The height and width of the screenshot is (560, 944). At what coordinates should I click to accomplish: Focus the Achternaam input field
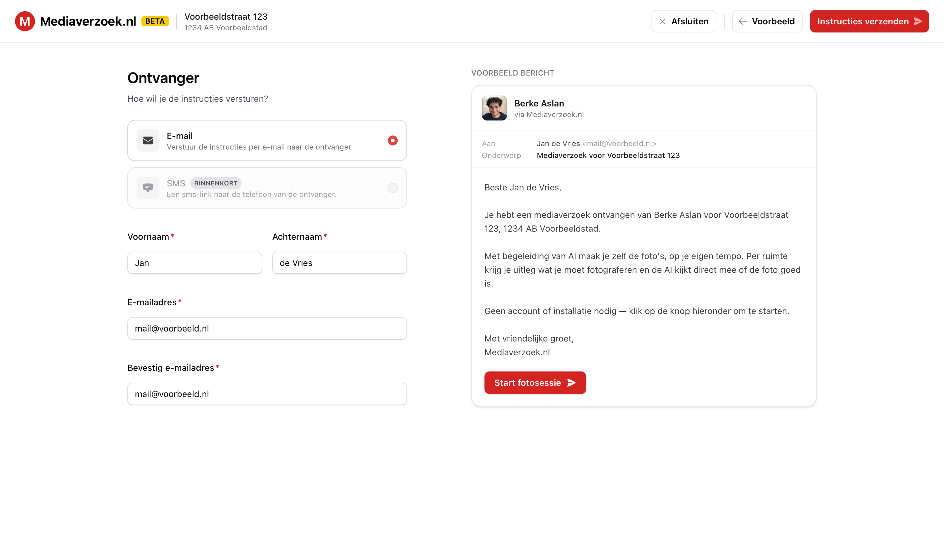(340, 263)
